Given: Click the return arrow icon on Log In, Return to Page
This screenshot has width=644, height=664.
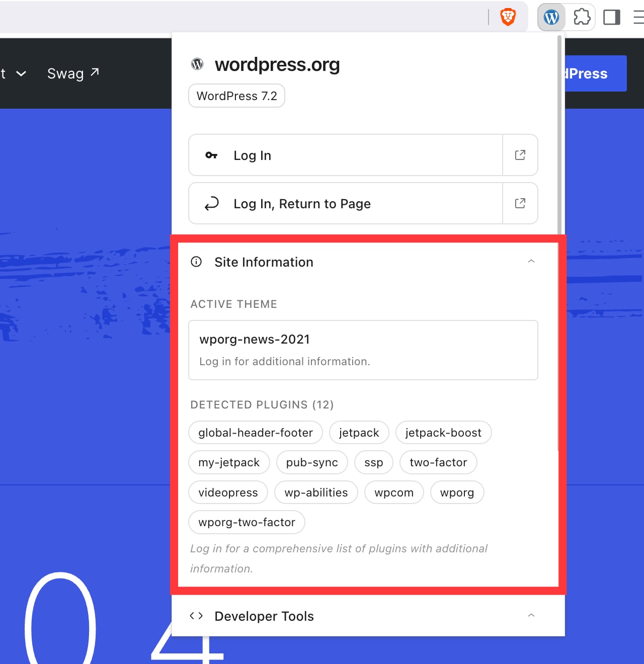Looking at the screenshot, I should [211, 203].
